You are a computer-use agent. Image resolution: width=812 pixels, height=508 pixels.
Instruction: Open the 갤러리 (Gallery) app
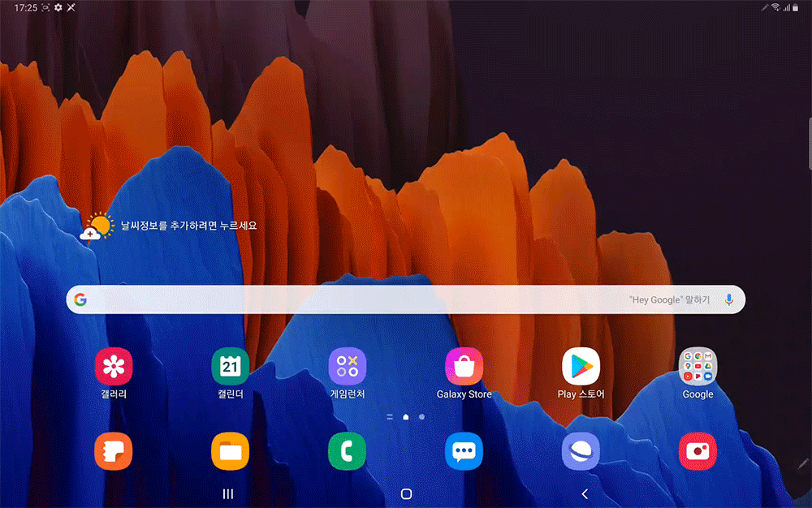pos(114,367)
